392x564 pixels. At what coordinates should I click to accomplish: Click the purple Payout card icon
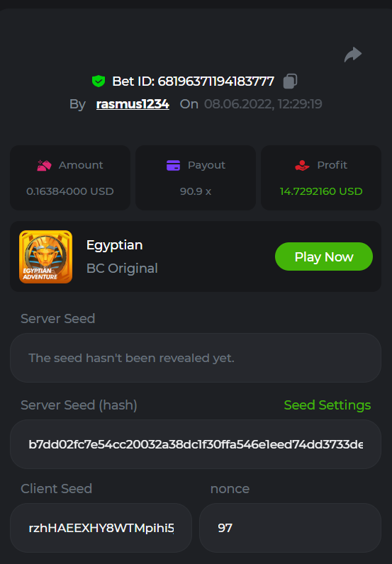(173, 166)
